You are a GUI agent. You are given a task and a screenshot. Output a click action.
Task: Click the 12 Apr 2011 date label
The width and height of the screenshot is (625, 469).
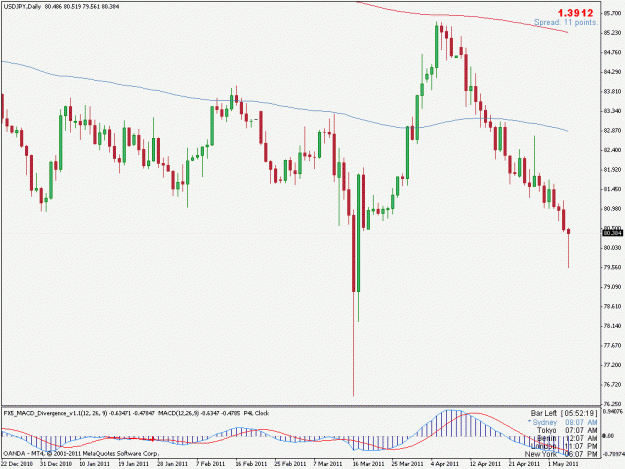[x=485, y=464]
